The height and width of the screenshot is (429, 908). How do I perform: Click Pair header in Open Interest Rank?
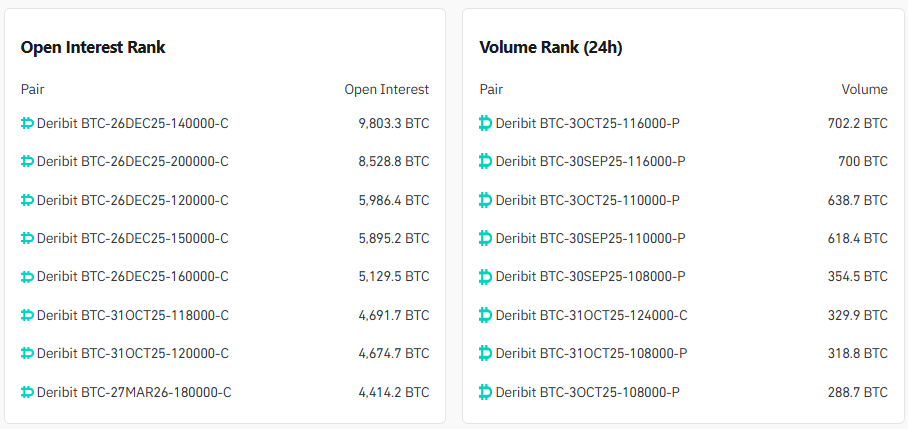(x=32, y=89)
